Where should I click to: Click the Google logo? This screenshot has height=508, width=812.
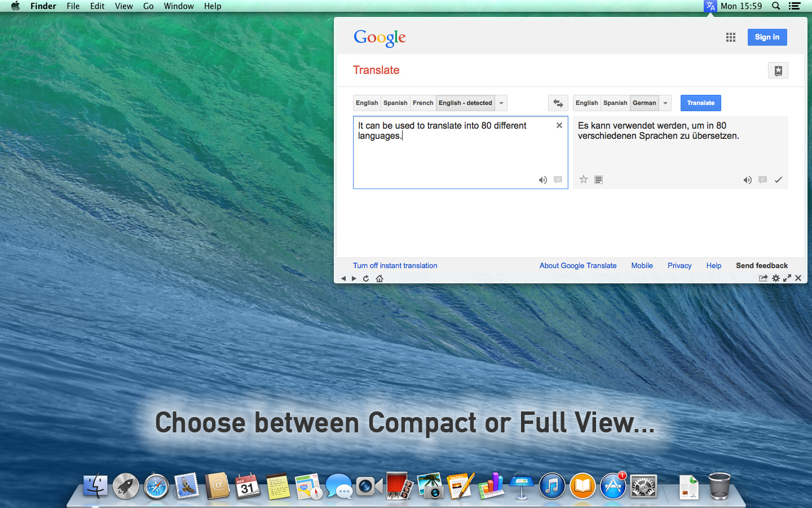pos(379,38)
